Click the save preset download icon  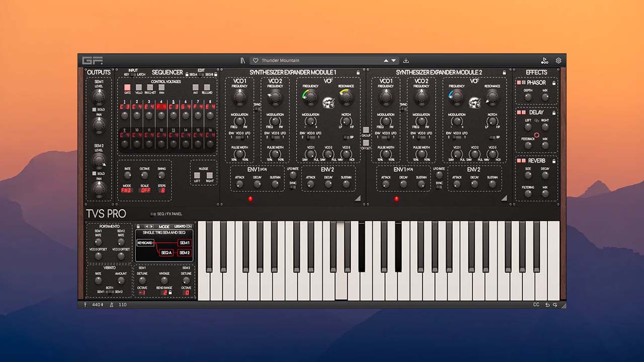pyautogui.click(x=406, y=60)
